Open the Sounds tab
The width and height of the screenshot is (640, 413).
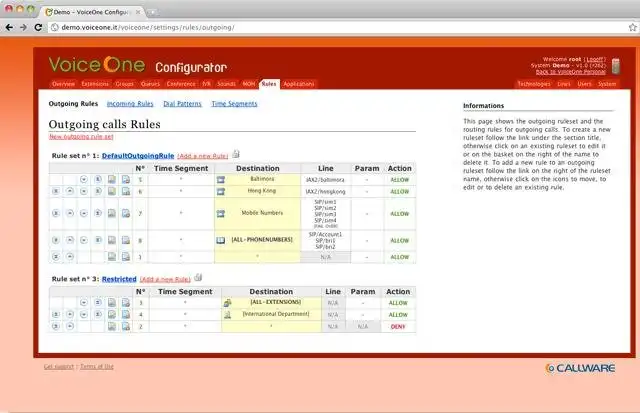[226, 84]
